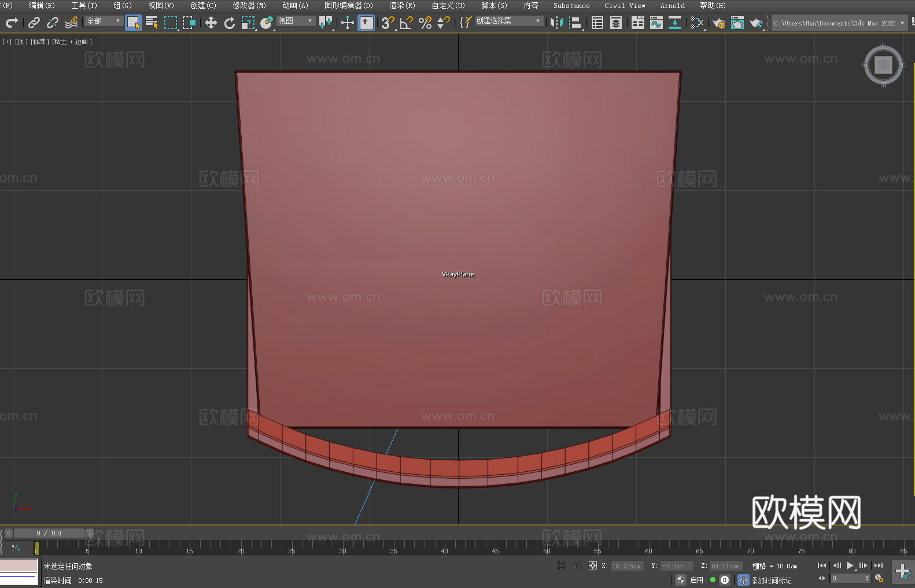The width and height of the screenshot is (915, 588).
Task: Click the Schematic View download-arrow icon
Action: click(x=675, y=23)
